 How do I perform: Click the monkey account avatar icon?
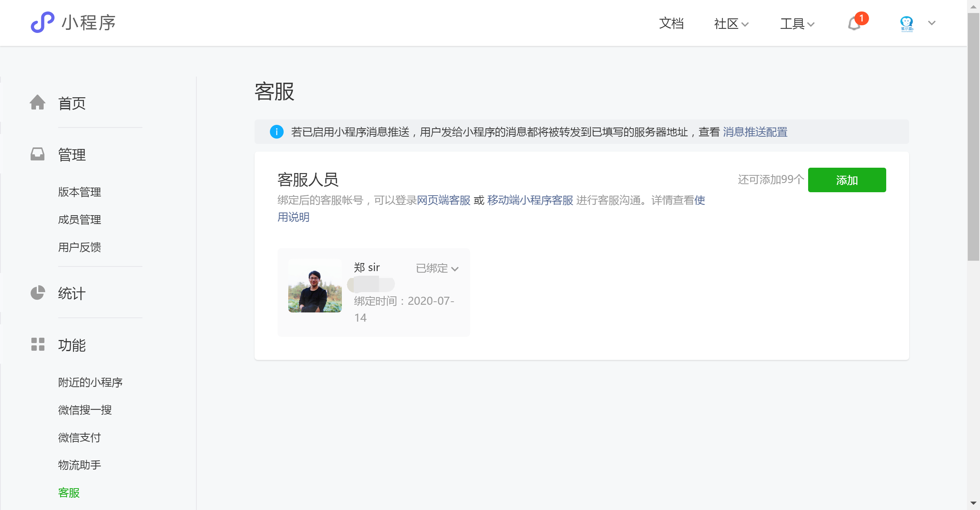pyautogui.click(x=906, y=23)
